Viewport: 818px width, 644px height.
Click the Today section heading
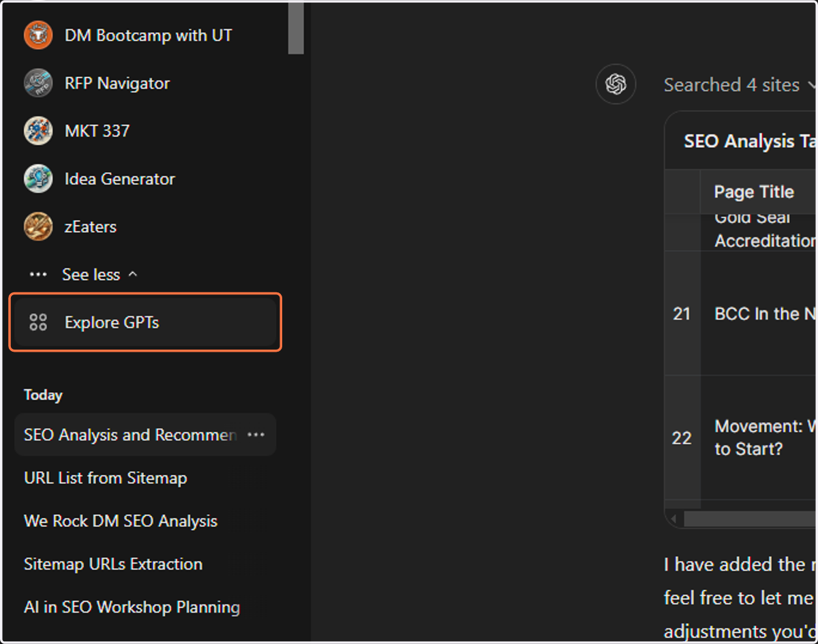[x=43, y=395]
